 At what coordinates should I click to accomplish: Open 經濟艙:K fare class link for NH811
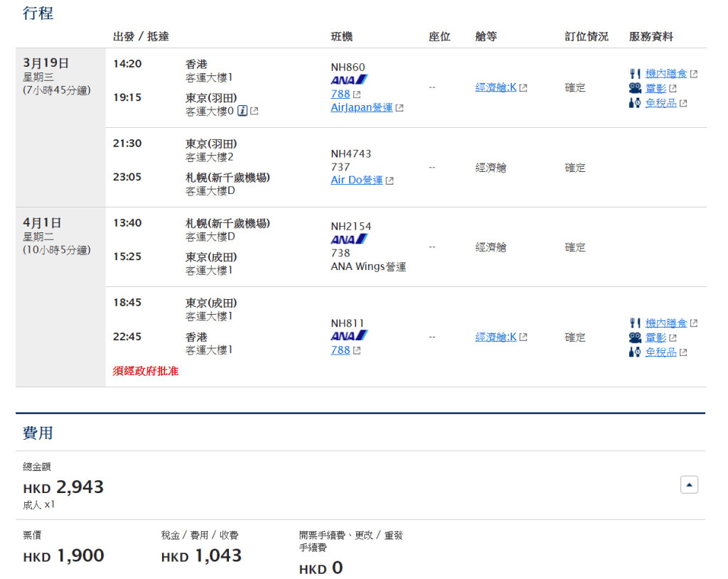coord(496,337)
